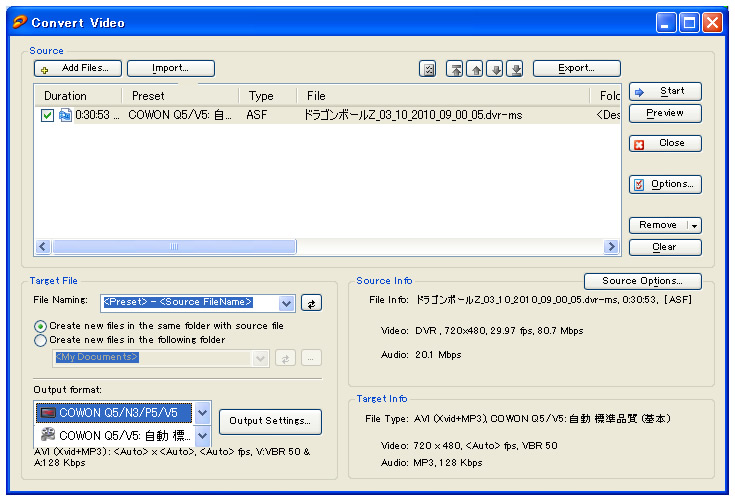Click the Folder column header
Image resolution: width=735 pixels, height=499 pixels.
[606, 96]
